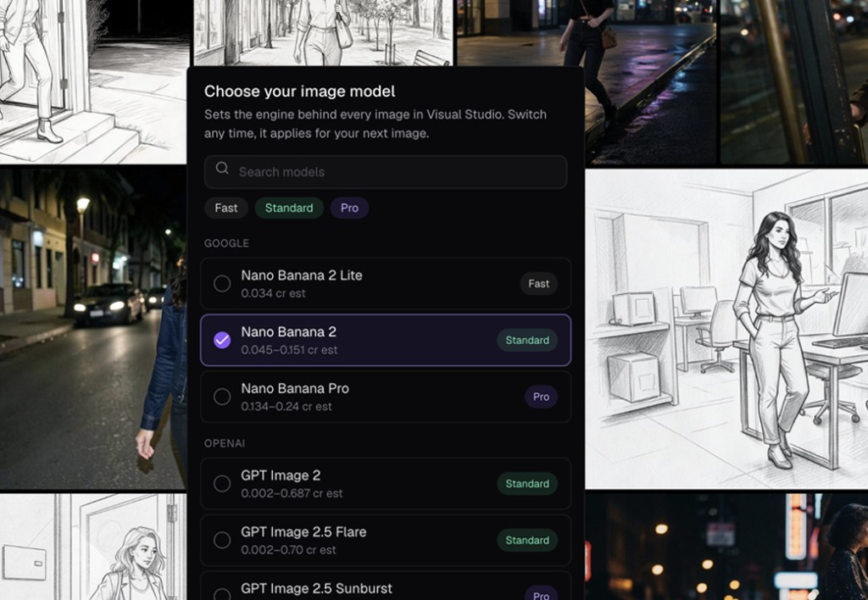Click the Pro badge on Nano Banana Pro
This screenshot has height=600, width=868.
coord(541,397)
